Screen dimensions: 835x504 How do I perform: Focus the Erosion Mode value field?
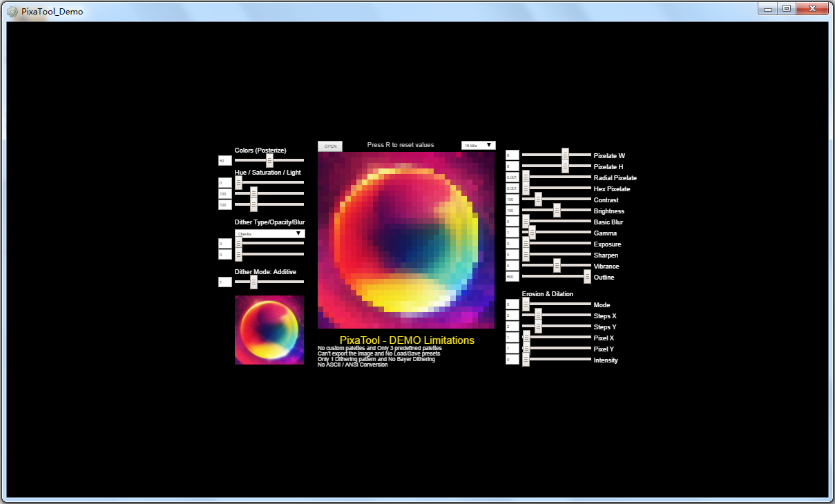[x=512, y=304]
